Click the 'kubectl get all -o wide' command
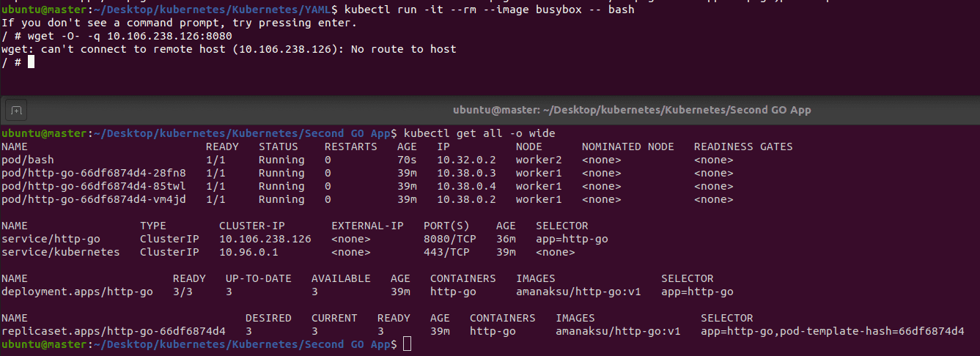Viewport: 980px width, 356px height. click(479, 133)
